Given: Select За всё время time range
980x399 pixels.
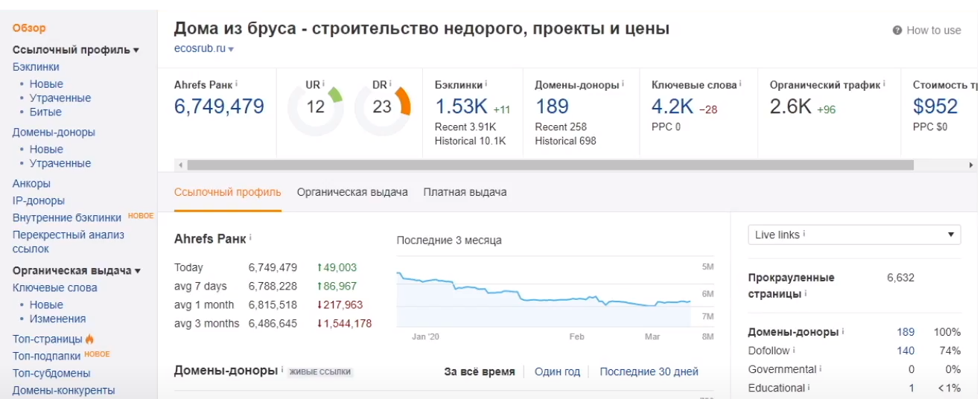Looking at the screenshot, I should pyautogui.click(x=479, y=371).
